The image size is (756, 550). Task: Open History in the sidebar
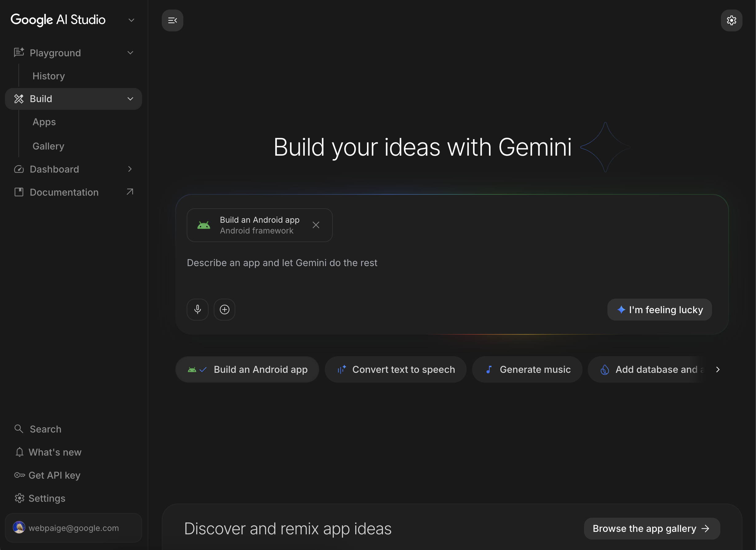(x=49, y=76)
